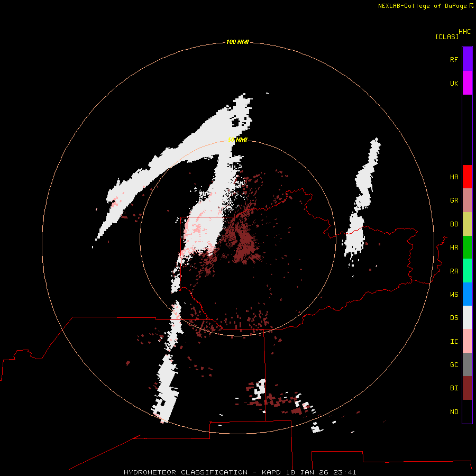Click the DS legend label
476x476 pixels.
tap(454, 318)
